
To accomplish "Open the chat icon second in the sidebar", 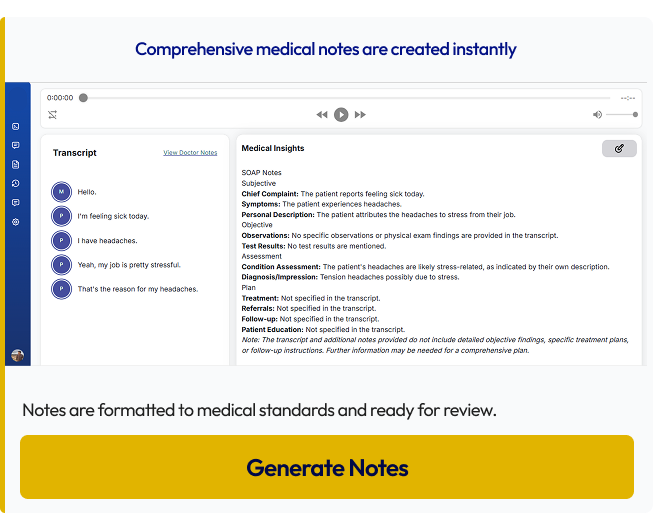I will [x=16, y=145].
